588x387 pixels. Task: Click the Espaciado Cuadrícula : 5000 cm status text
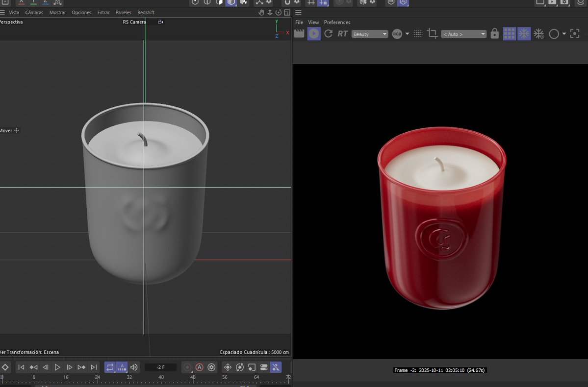(x=254, y=352)
